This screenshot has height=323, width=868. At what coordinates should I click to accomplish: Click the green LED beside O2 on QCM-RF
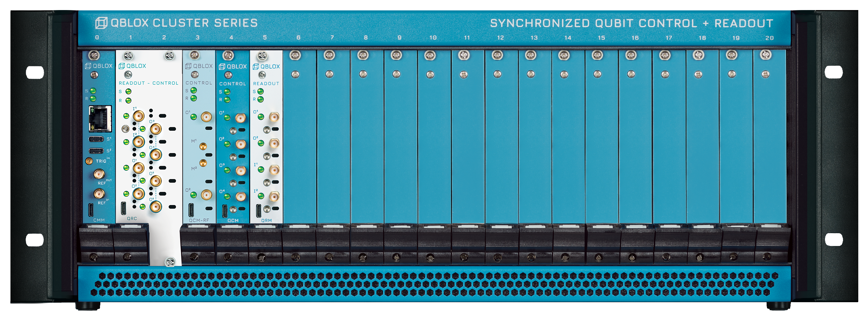[x=194, y=195]
